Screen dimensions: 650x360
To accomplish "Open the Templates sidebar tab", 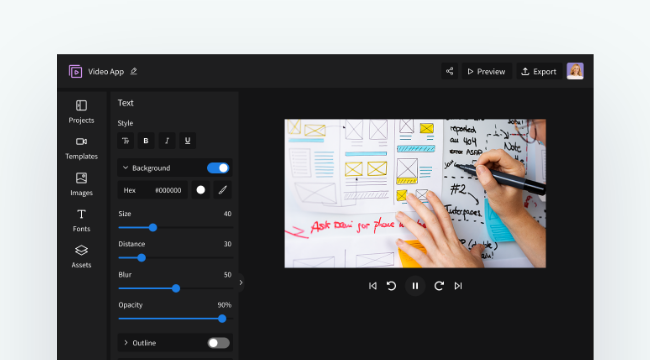I will click(x=81, y=148).
